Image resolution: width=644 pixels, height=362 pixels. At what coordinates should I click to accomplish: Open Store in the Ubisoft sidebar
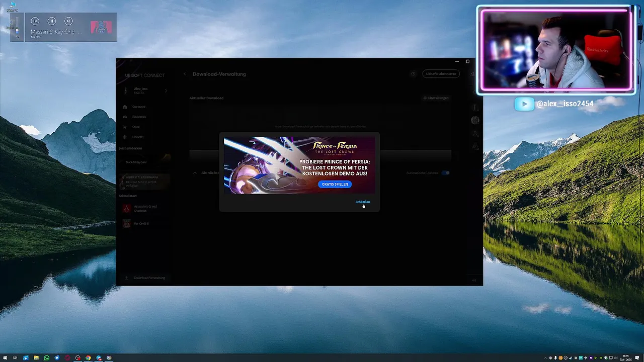tap(136, 127)
